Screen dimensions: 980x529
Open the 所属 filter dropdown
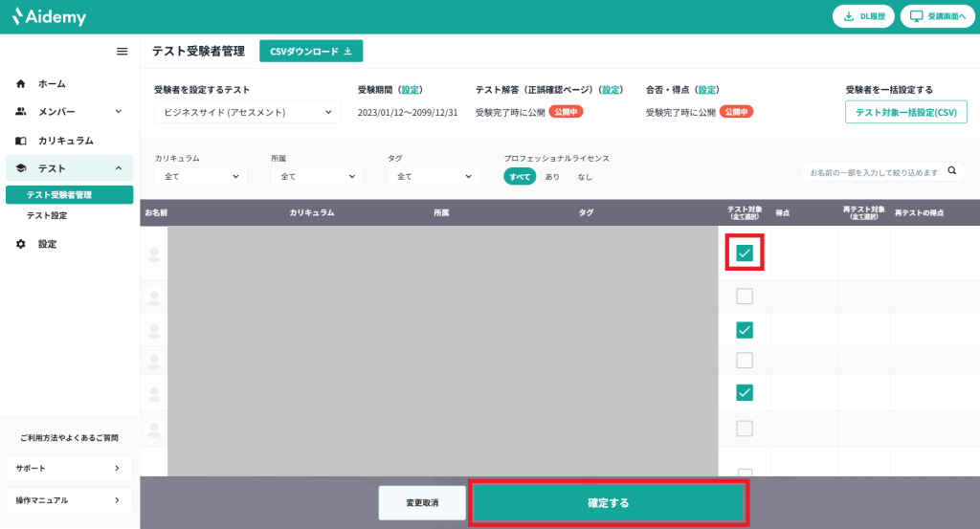317,176
